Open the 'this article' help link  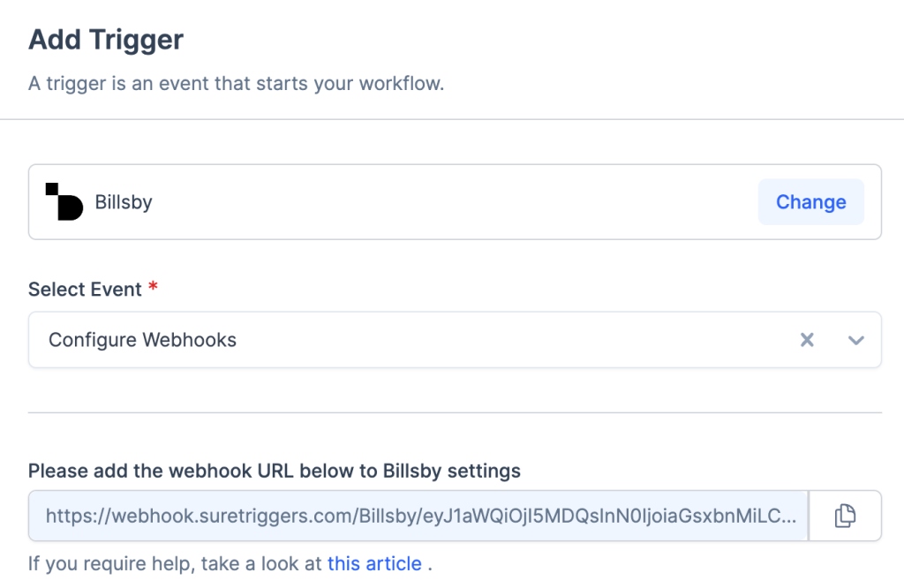tap(374, 563)
